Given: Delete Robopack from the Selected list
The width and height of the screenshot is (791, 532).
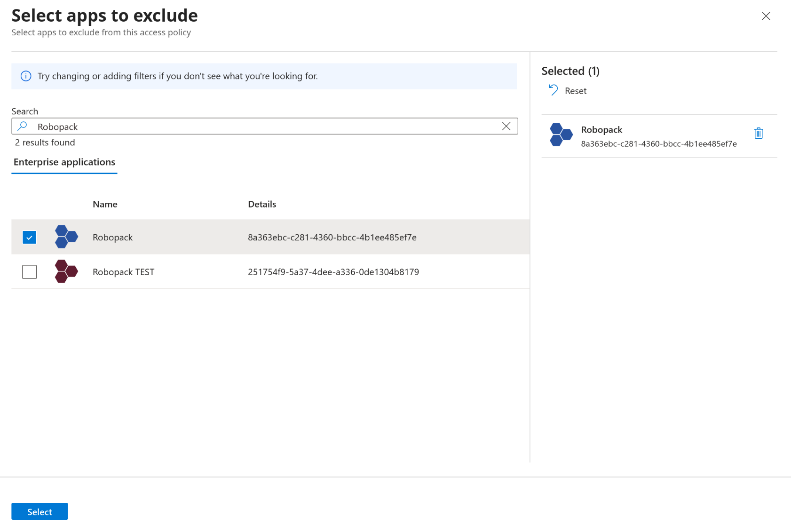Looking at the screenshot, I should [x=758, y=133].
